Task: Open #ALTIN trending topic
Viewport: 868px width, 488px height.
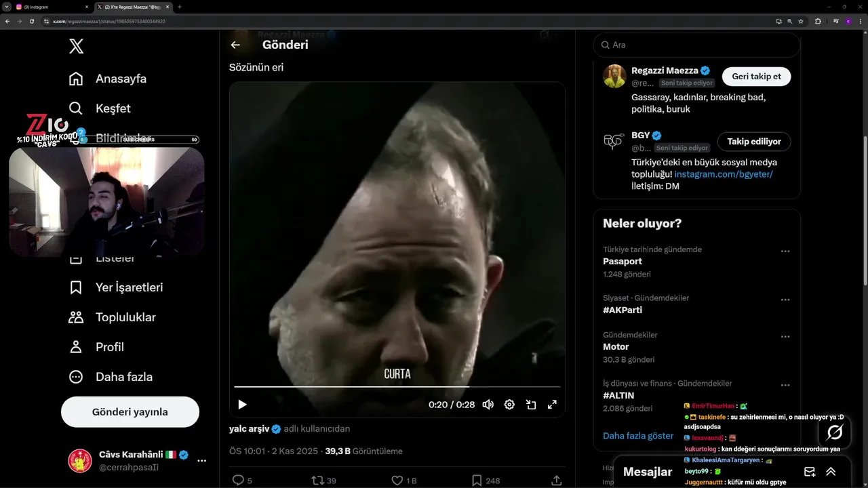Action: pos(618,395)
